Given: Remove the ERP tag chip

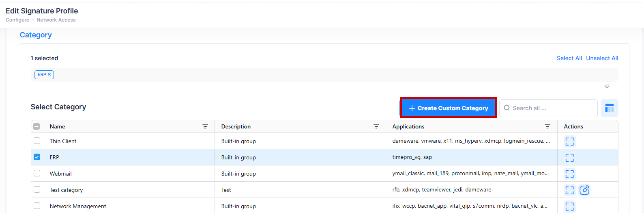Looking at the screenshot, I should click(49, 75).
